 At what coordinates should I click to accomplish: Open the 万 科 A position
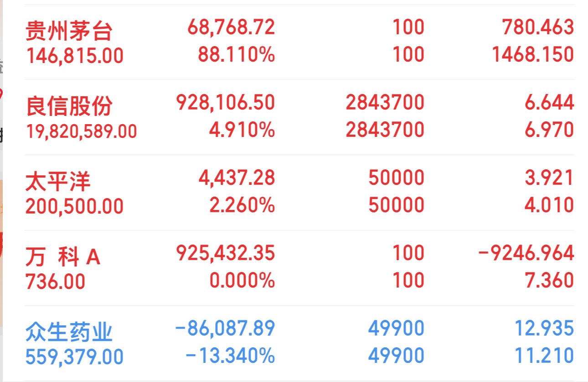click(x=299, y=268)
